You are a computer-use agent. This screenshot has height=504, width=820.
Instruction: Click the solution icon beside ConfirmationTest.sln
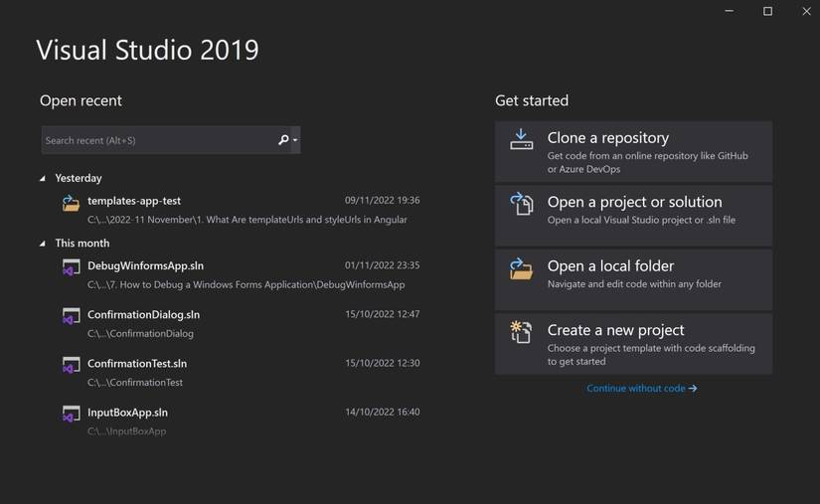72,365
